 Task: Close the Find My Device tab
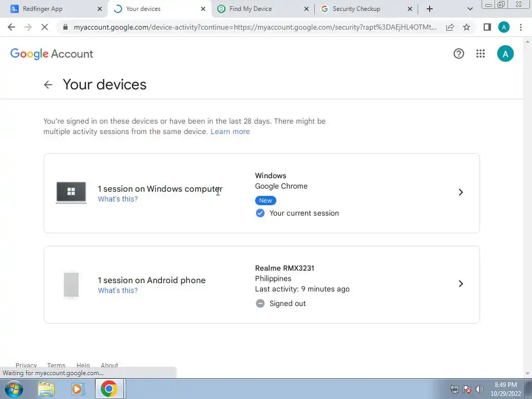pyautogui.click(x=307, y=9)
